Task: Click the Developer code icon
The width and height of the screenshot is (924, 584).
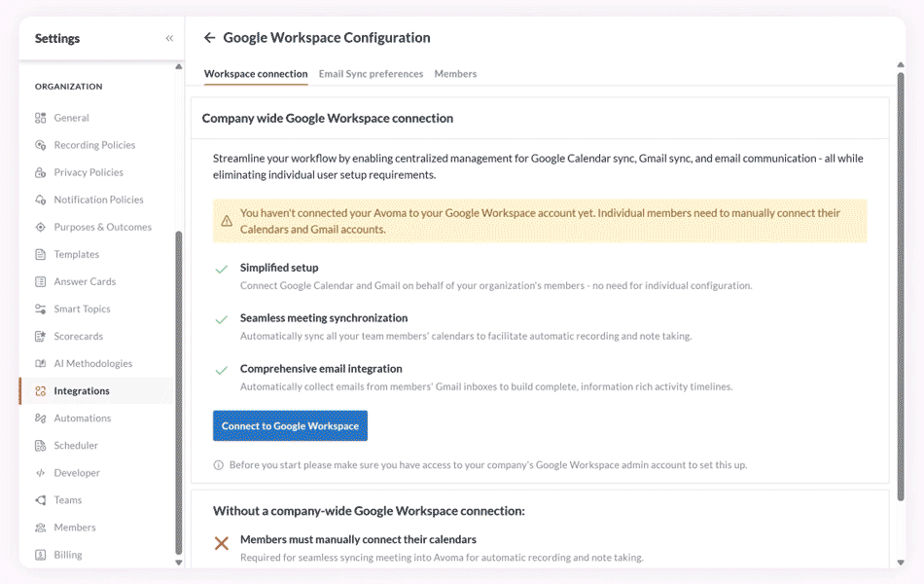Action: [40, 473]
